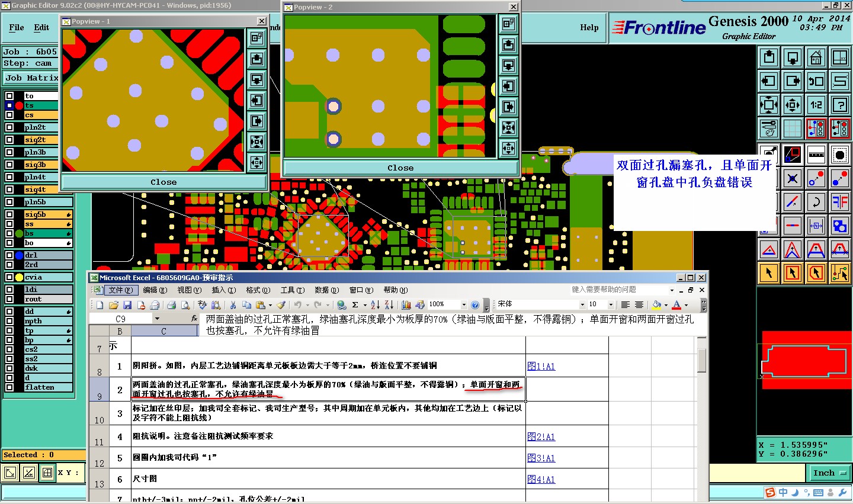The image size is (853, 504).
Task: Open the question-mark help icon in tool panel
Action: click(840, 105)
